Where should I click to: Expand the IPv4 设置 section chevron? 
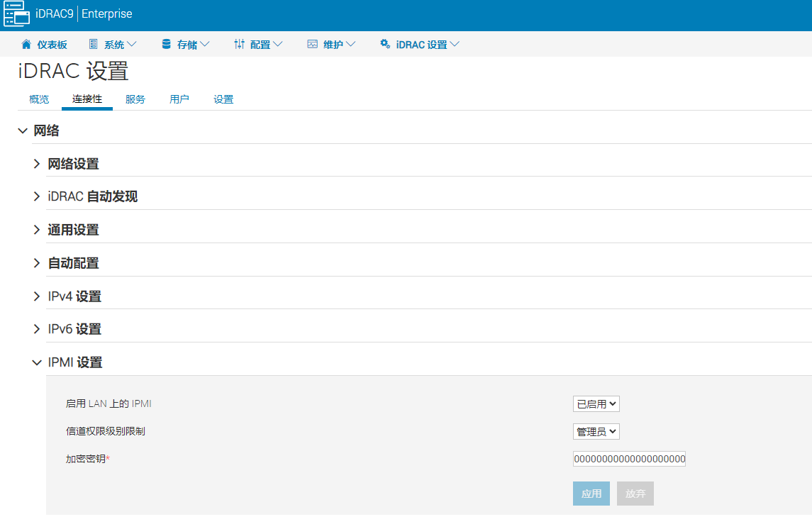point(37,296)
